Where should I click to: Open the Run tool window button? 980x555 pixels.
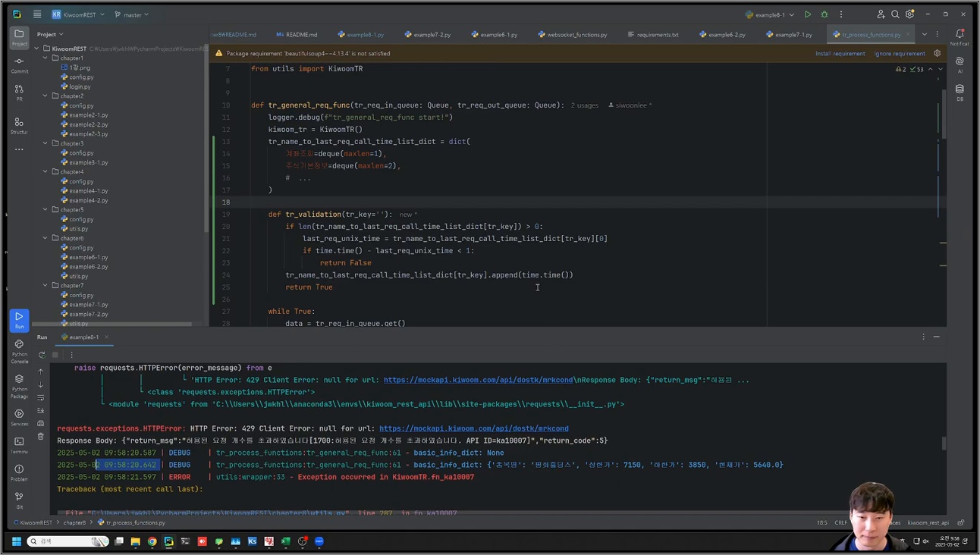[19, 320]
